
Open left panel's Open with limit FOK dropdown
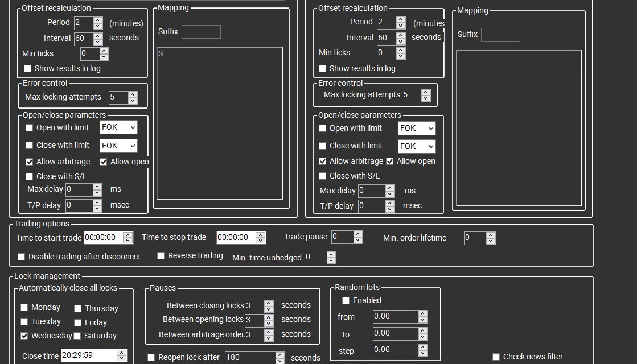[118, 127]
